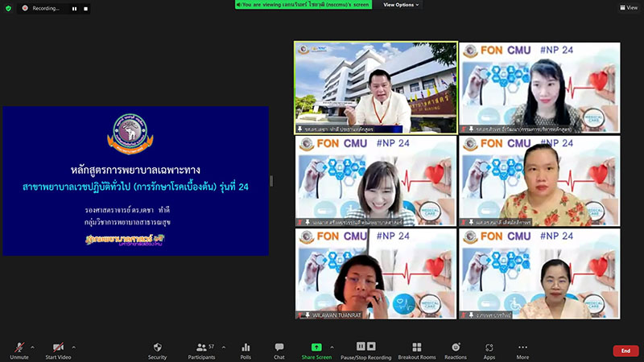Click the red Recording indicator dot
Image resolution: width=644 pixels, height=362 pixels.
25,8
